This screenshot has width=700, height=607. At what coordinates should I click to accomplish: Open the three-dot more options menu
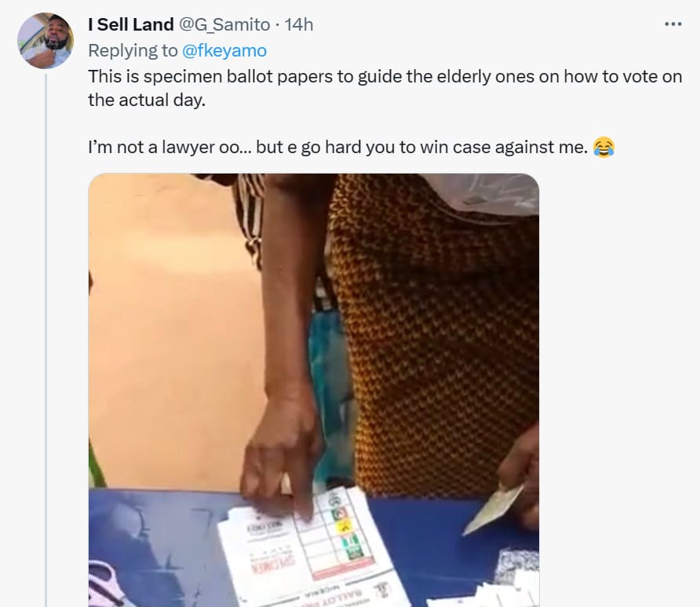point(673,24)
